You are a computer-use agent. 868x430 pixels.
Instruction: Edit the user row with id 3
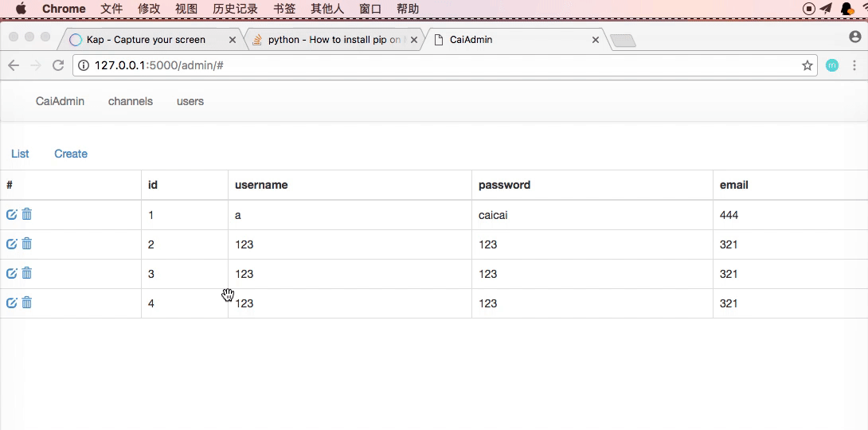point(12,273)
